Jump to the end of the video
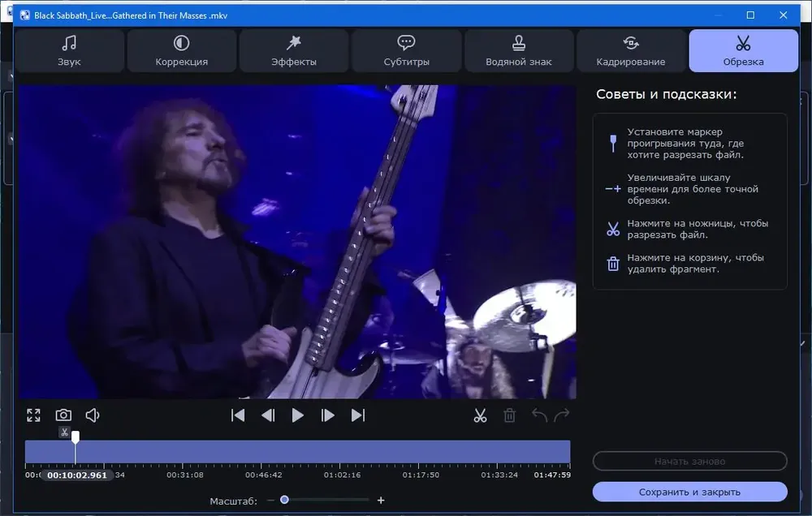Image resolution: width=812 pixels, height=516 pixels. point(358,415)
